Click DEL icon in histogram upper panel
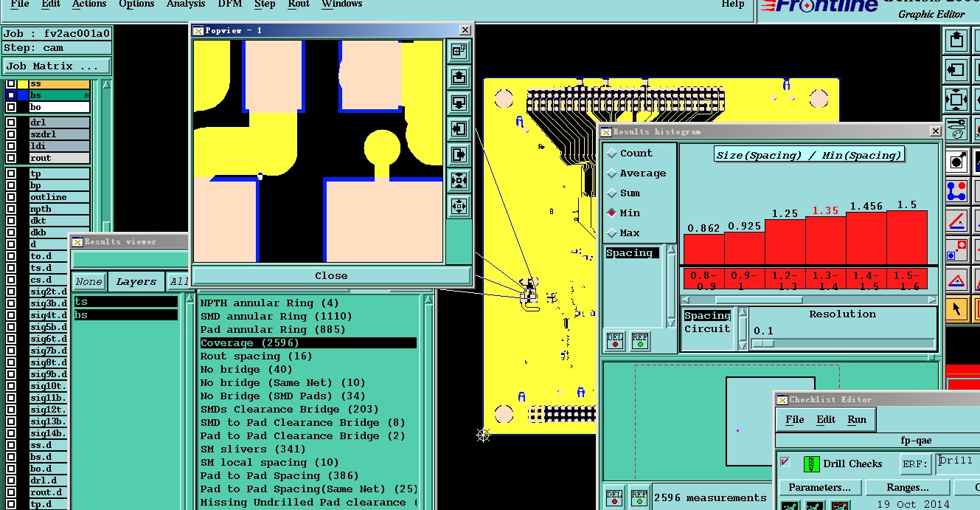The height and width of the screenshot is (510, 980). coord(614,340)
